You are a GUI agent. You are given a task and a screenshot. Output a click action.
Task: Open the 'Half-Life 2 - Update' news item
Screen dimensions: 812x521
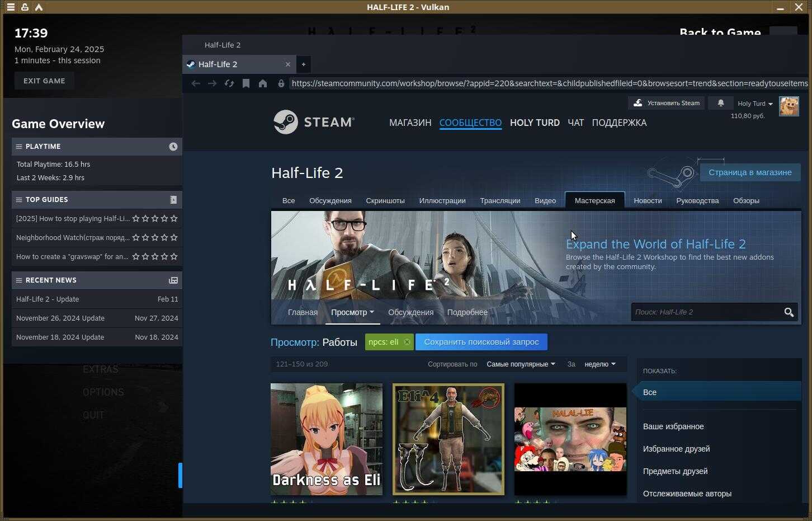tap(97, 299)
